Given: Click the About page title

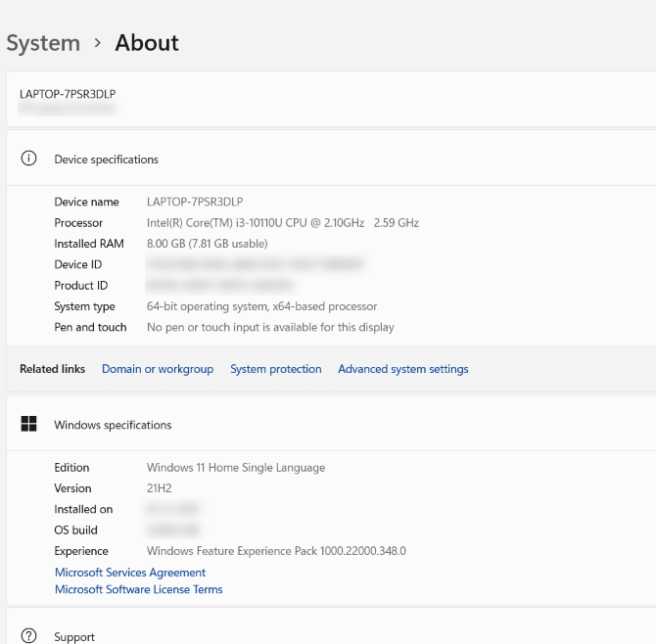Looking at the screenshot, I should [147, 43].
